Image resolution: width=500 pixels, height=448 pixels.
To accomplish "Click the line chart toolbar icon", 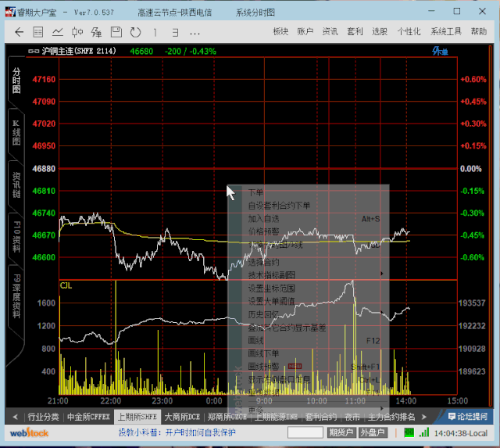I will (x=58, y=32).
